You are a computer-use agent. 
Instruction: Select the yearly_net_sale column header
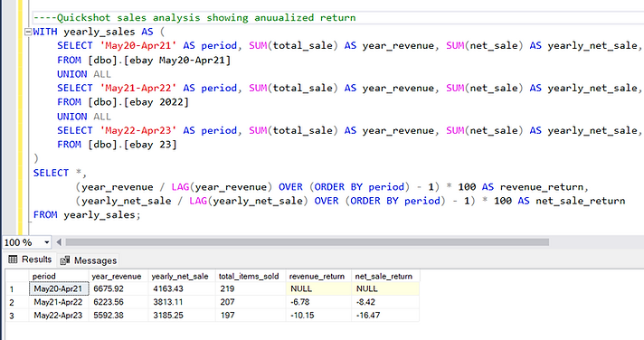coord(182,276)
